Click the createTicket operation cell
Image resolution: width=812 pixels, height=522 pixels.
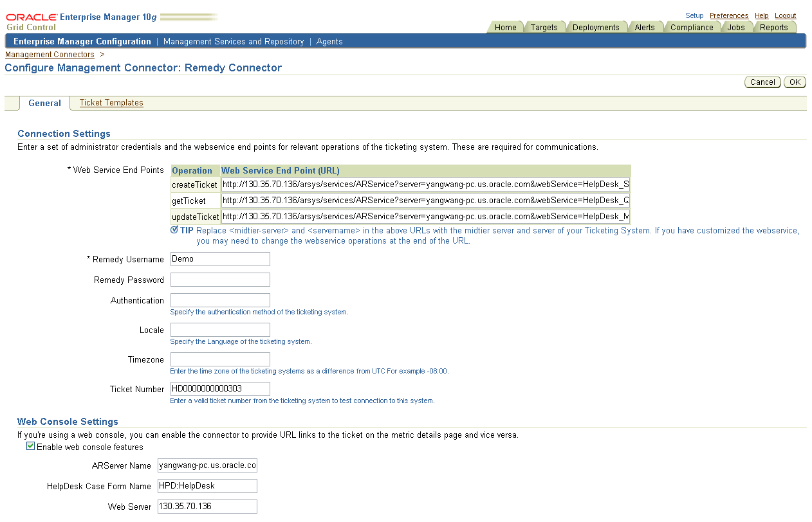194,185
